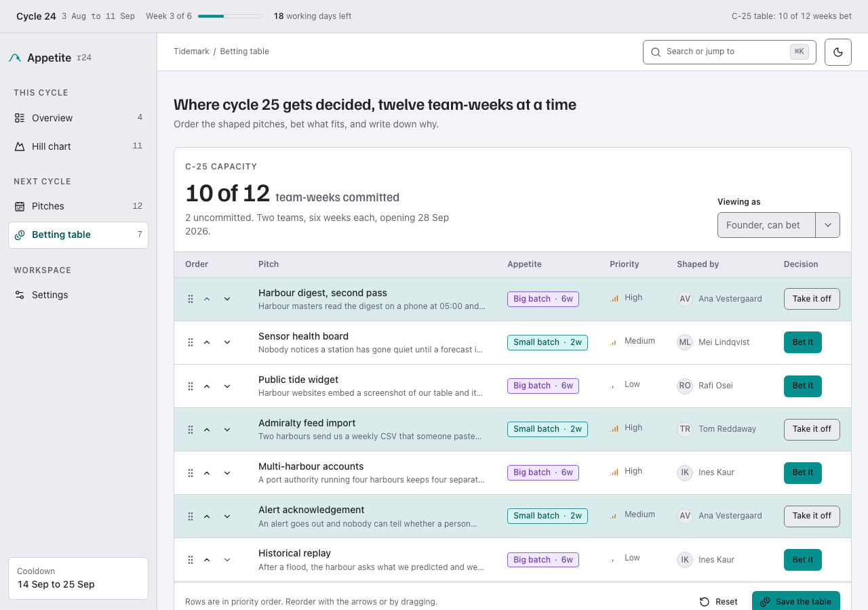Grab the Public tide widget drag handle
Screen dimensions: 868x610
point(191,386)
